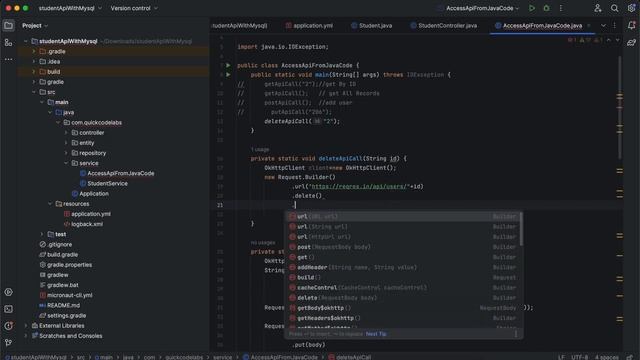Click run gutter icon beside main method

(x=228, y=75)
